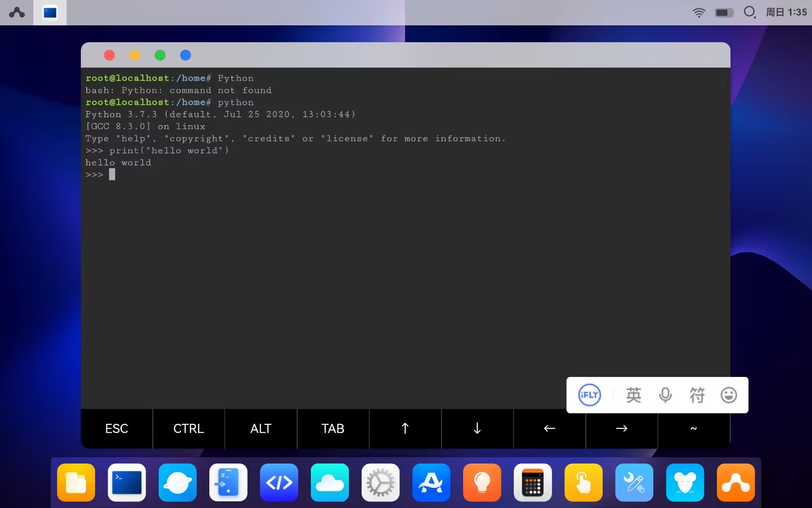Click the 'hello world' output line
Screen dimensions: 812x508
(118, 163)
